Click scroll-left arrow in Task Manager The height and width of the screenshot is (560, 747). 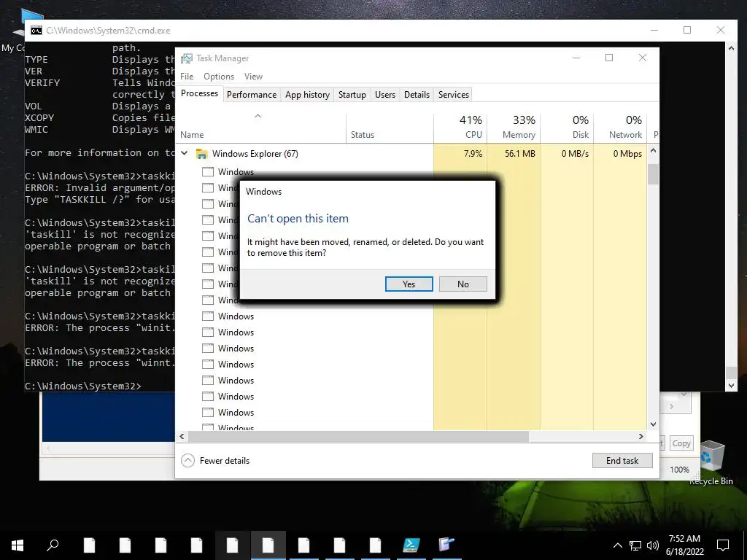182,436
